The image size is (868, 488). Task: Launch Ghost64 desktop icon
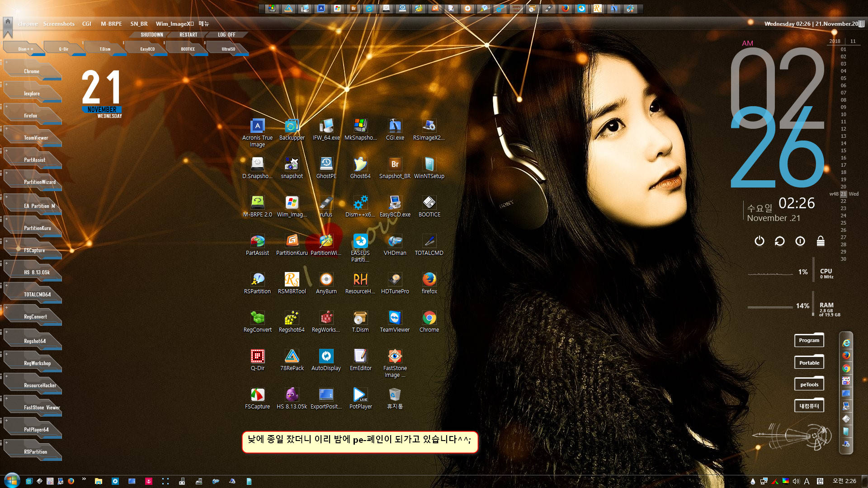pyautogui.click(x=360, y=168)
